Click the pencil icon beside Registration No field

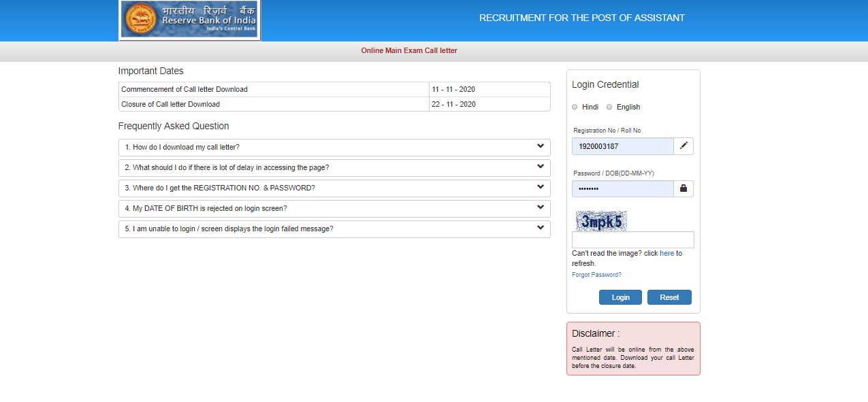pos(684,146)
